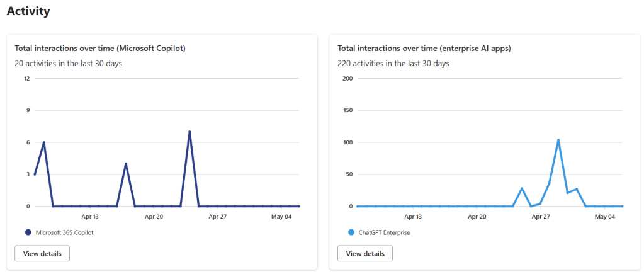This screenshot has width=644, height=274.
Task: Toggle the ChatGPT Enterprise legend label
Action: pos(384,232)
